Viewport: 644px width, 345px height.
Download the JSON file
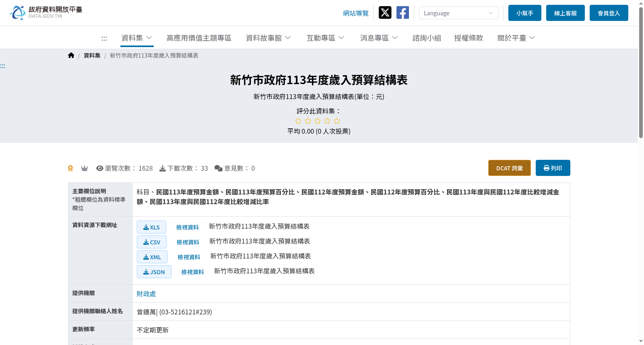click(154, 272)
